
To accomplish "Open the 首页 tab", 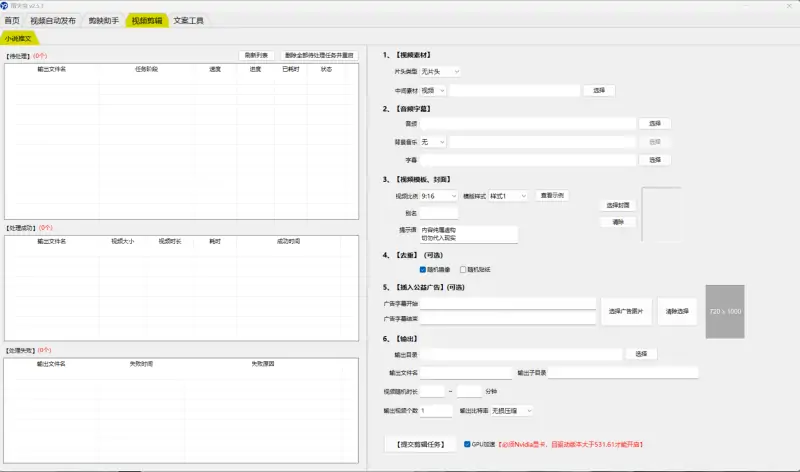I will 12,20.
